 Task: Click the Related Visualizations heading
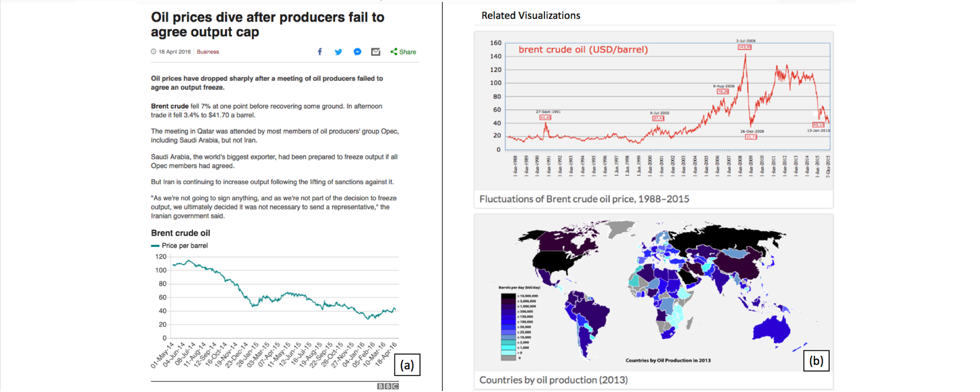531,16
